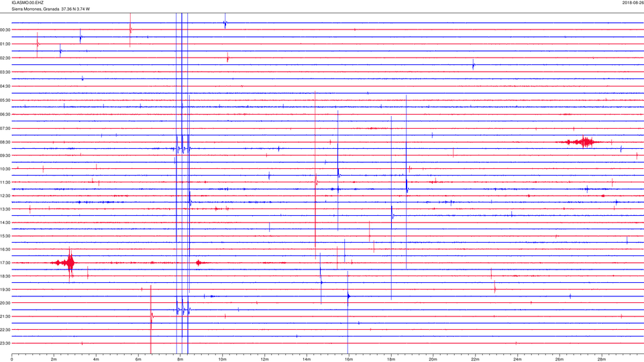Click the 26m tick label on the minute axis
The image size is (644, 362).
point(559,359)
